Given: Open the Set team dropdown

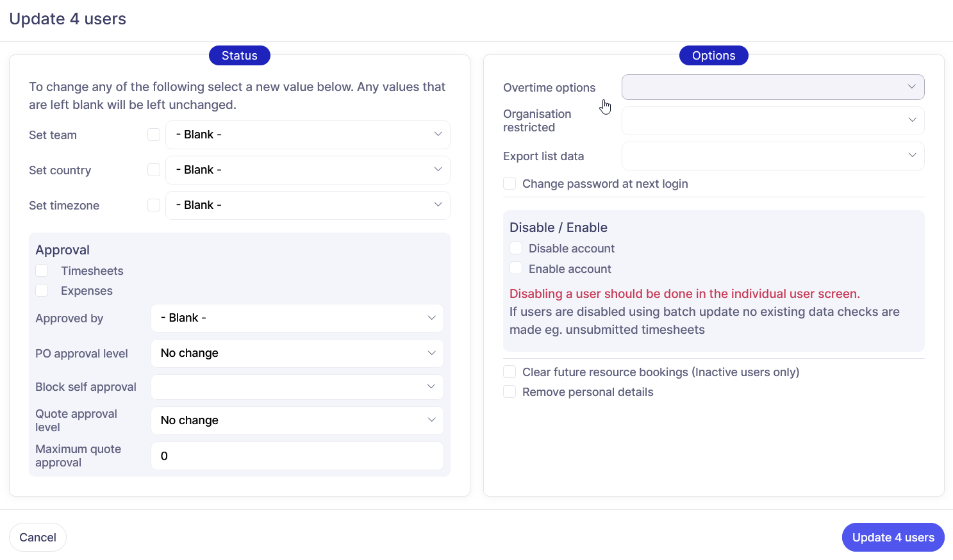Looking at the screenshot, I should tap(308, 135).
